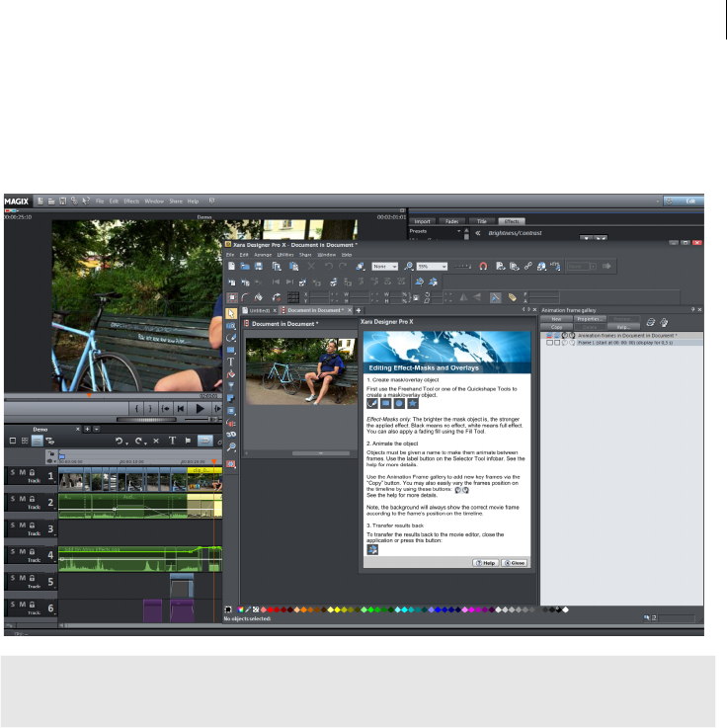Open the project tab dropdown arrow beside plus
Screen dimensions: 727x728
pyautogui.click(x=97, y=429)
